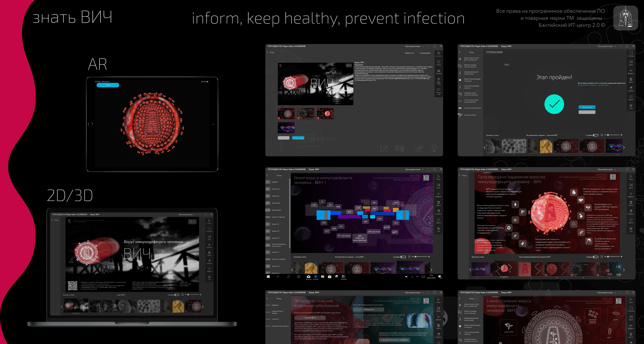
Task: Open Windows Start button in genome window taskbar
Action: [x=268, y=277]
